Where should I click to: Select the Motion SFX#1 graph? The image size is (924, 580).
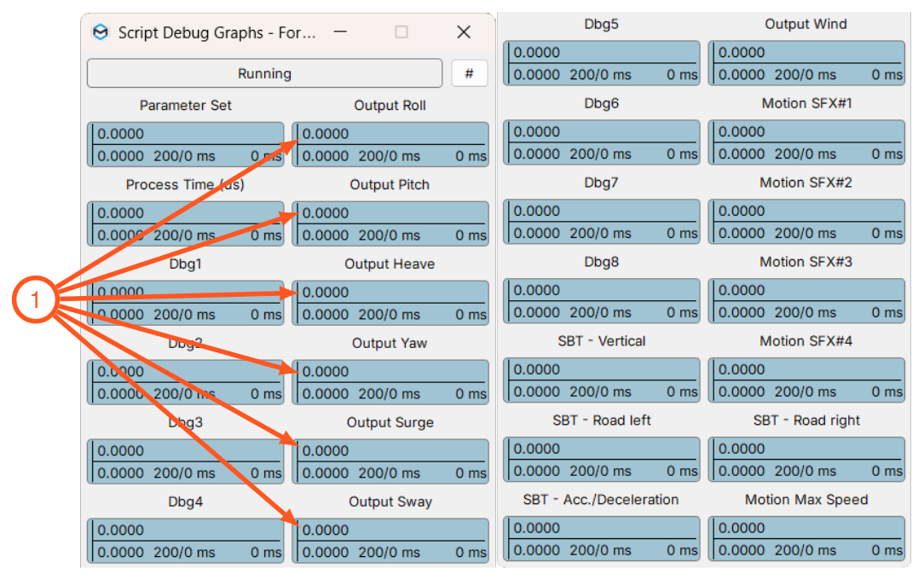(x=806, y=142)
